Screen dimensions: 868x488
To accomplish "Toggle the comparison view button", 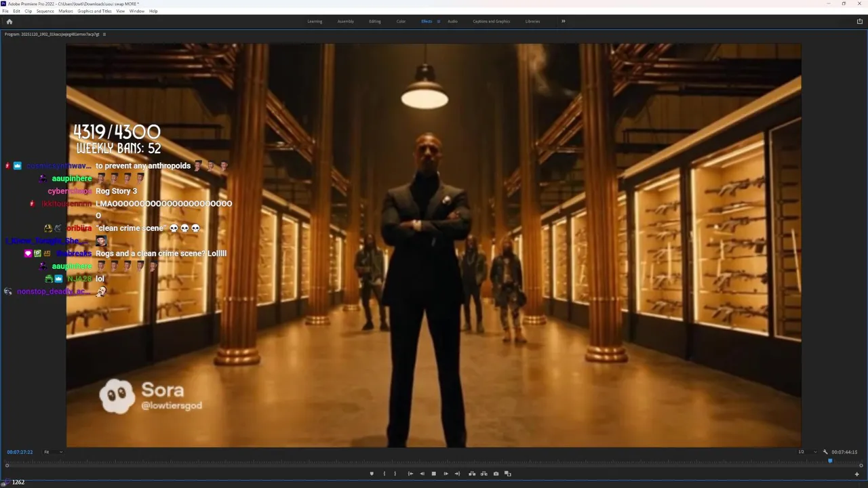I will coord(507,474).
